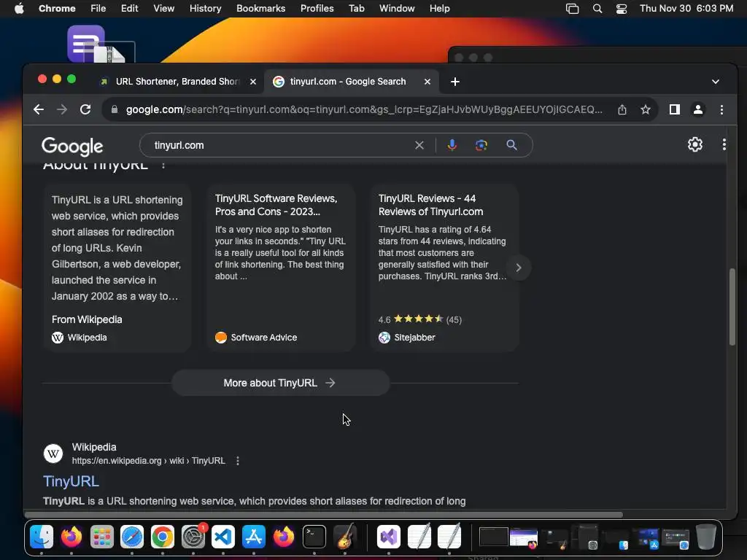Click the horizontal scrollbar at the window bottom

323,514
